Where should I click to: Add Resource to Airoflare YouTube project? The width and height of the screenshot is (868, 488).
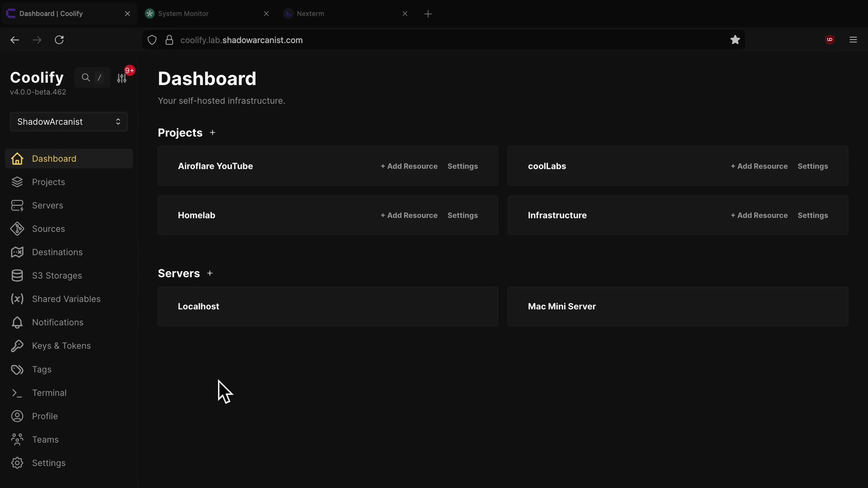click(409, 166)
